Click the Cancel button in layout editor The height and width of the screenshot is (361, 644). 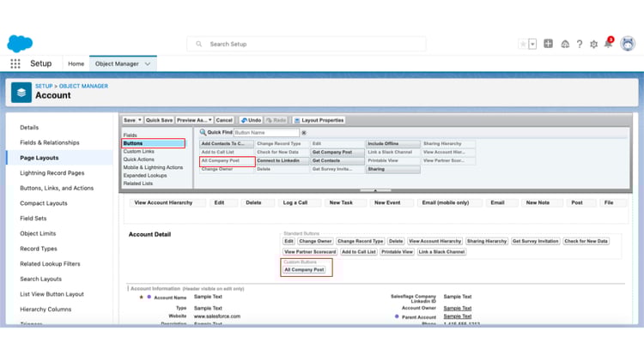pos(224,120)
